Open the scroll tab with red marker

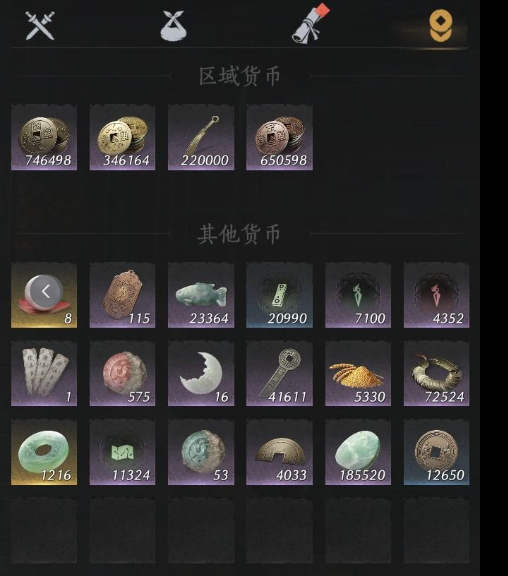[x=310, y=23]
